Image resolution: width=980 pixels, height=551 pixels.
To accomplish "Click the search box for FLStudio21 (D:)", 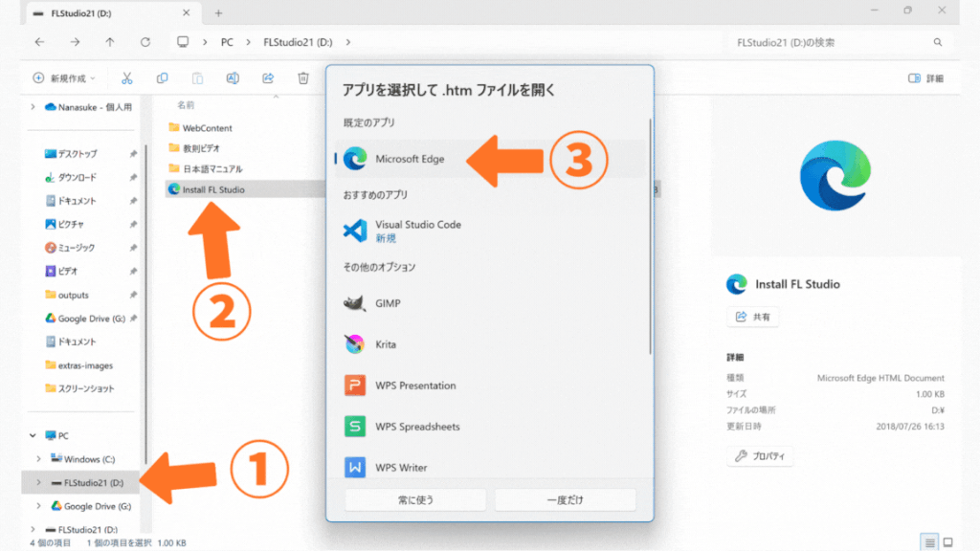I will coord(839,42).
